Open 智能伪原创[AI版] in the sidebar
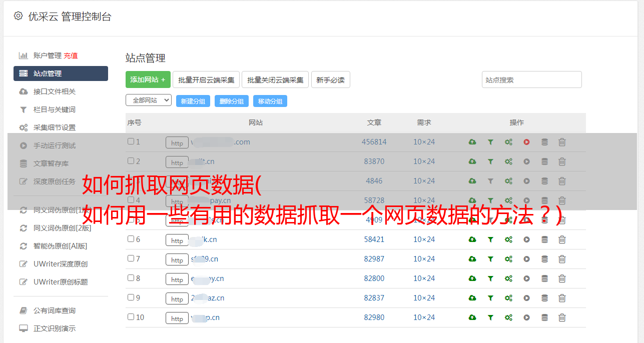The image size is (644, 343). pyautogui.click(x=61, y=246)
